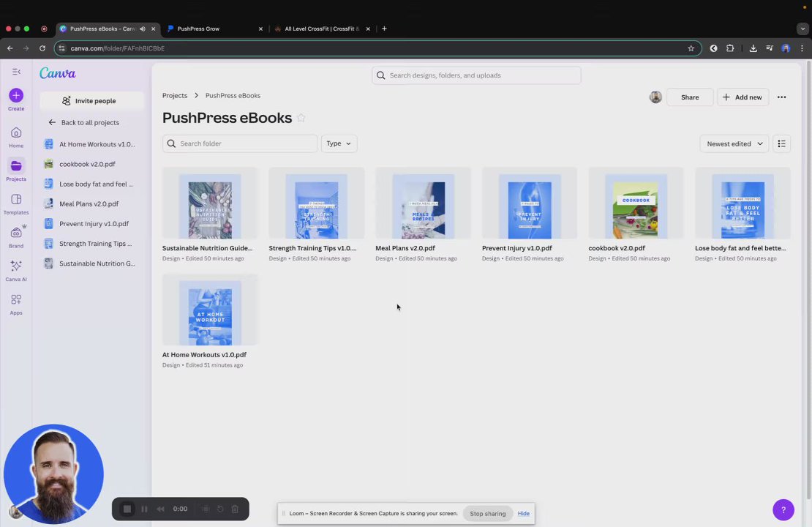Pause the Loom recording
Screen dimensions: 812x527
coord(144,509)
